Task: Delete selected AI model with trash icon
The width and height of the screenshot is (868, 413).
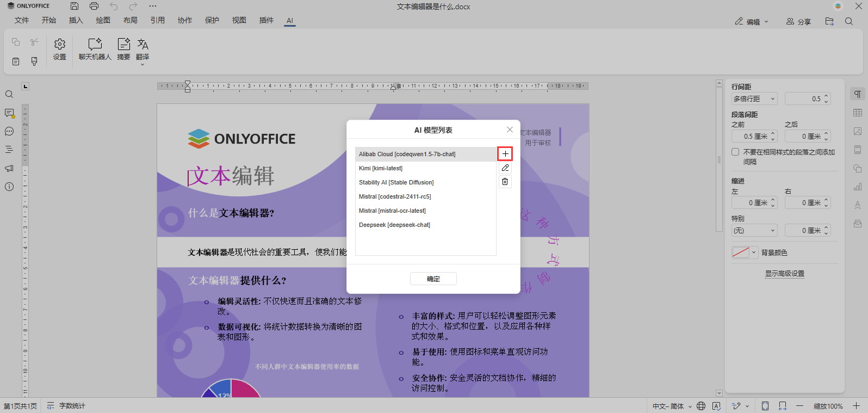Action: tap(505, 182)
